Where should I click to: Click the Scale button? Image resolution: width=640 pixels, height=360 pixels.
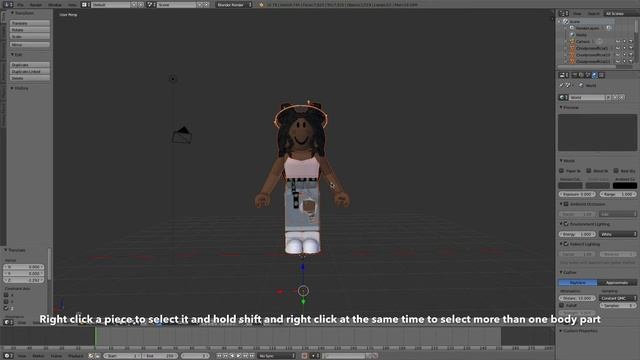(30, 36)
